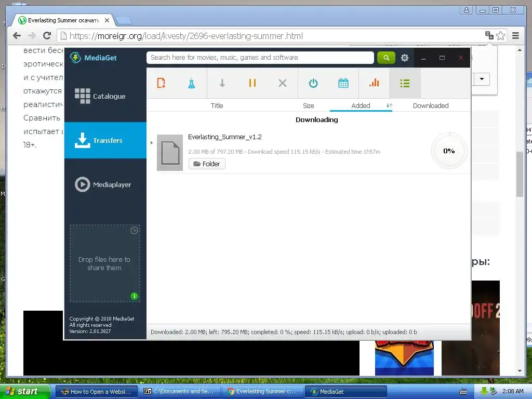Select the Everlasting_Summer_v1.2 download title
The width and height of the screenshot is (532, 399).
(x=224, y=137)
